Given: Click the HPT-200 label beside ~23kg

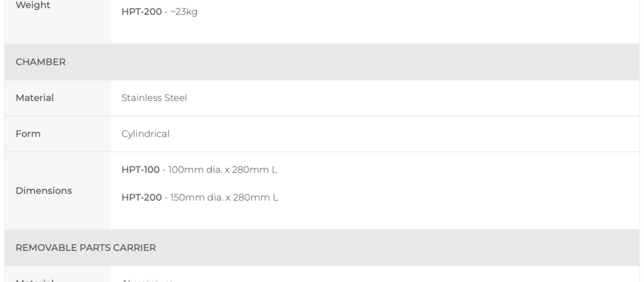Looking at the screenshot, I should coord(142,12).
